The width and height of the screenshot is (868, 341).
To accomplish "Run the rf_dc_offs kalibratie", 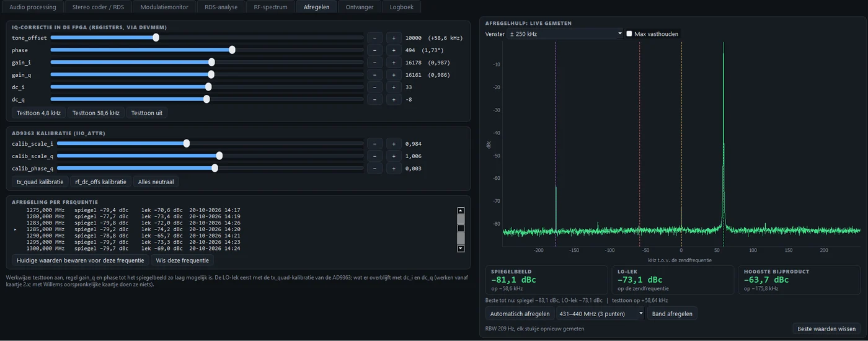I will click(x=100, y=182).
